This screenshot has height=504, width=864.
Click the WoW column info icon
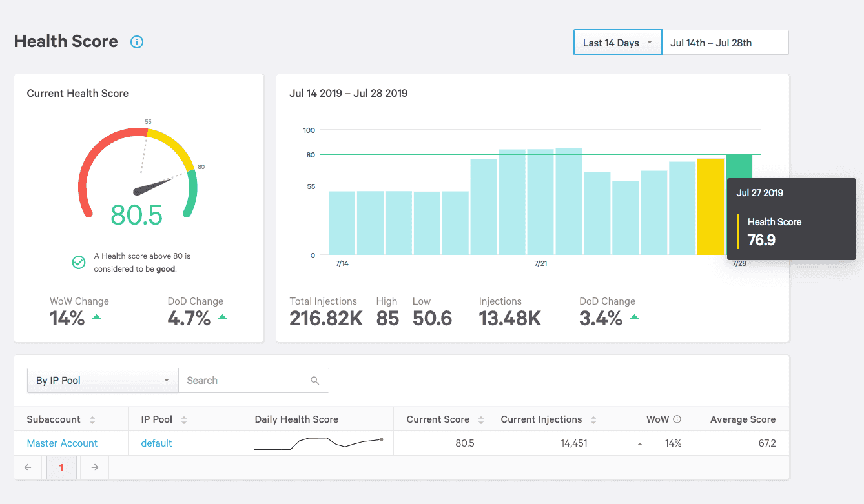point(677,419)
